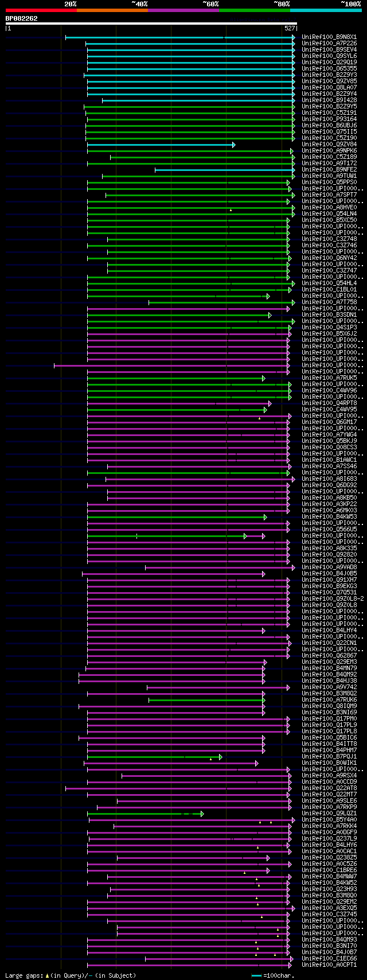Image resolution: width=367 pixels, height=980 pixels.
Task: Select the UniRef100_P93164 label
Action: point(329,119)
